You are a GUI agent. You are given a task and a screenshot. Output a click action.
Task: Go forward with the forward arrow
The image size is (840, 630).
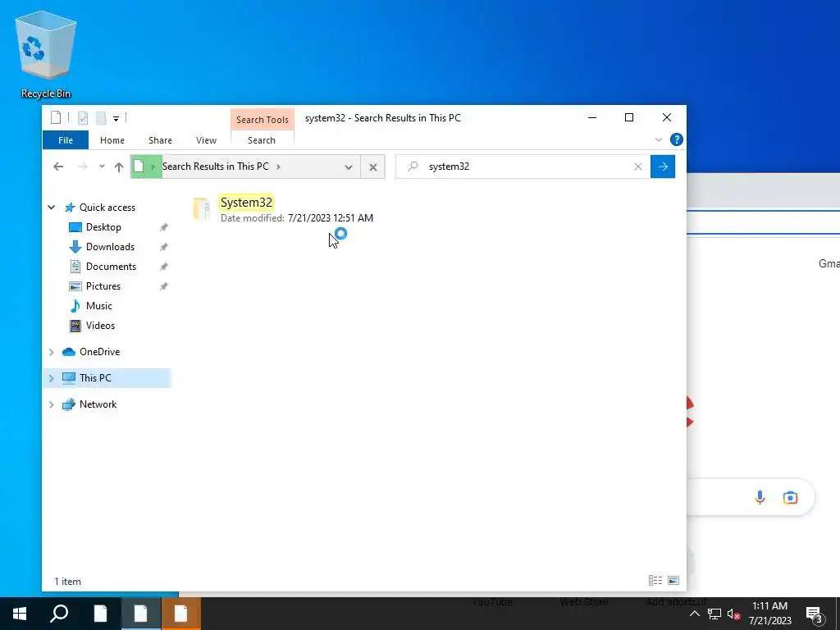click(x=83, y=167)
